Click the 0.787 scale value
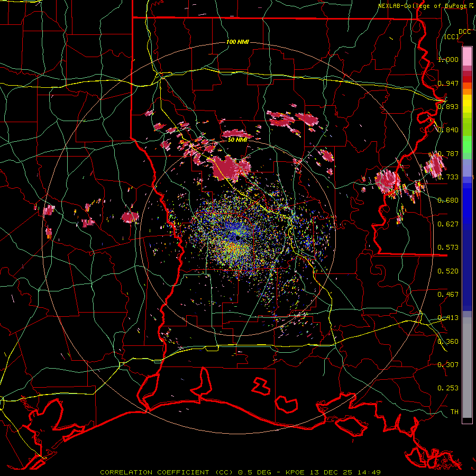The image size is (476, 476). click(448, 153)
